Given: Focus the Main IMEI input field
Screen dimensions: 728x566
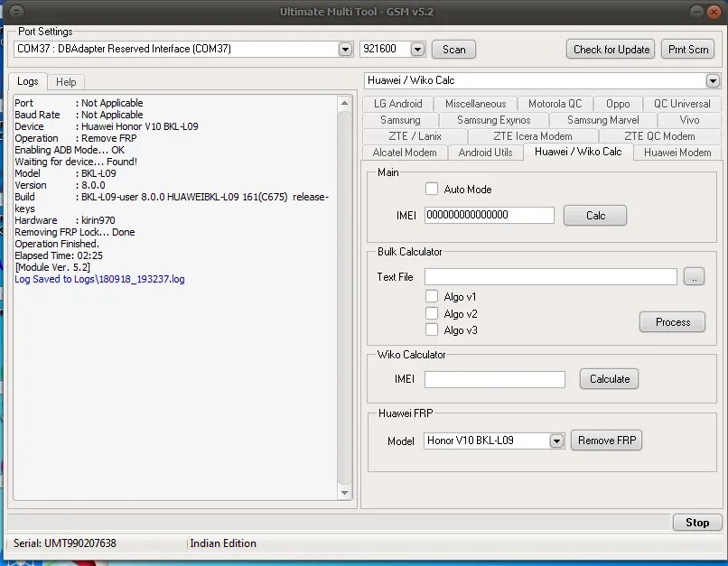Looking at the screenshot, I should tap(490, 215).
